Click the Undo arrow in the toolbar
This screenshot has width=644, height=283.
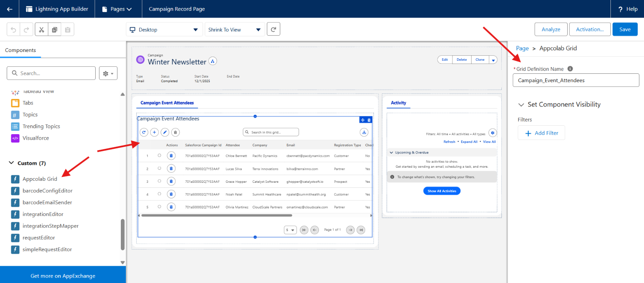tap(13, 30)
